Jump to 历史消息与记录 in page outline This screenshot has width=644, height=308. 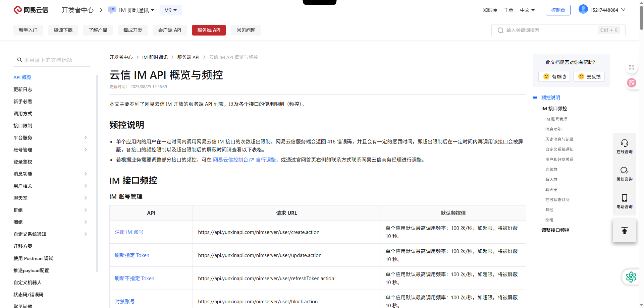tap(559, 139)
